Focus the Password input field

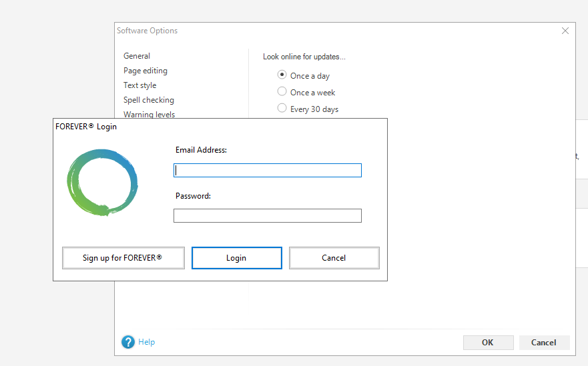pyautogui.click(x=267, y=215)
